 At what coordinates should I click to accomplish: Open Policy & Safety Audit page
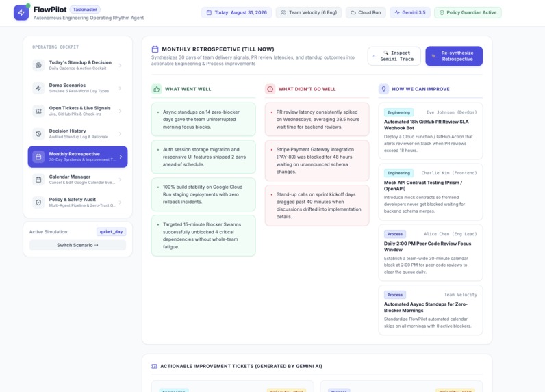point(77,202)
